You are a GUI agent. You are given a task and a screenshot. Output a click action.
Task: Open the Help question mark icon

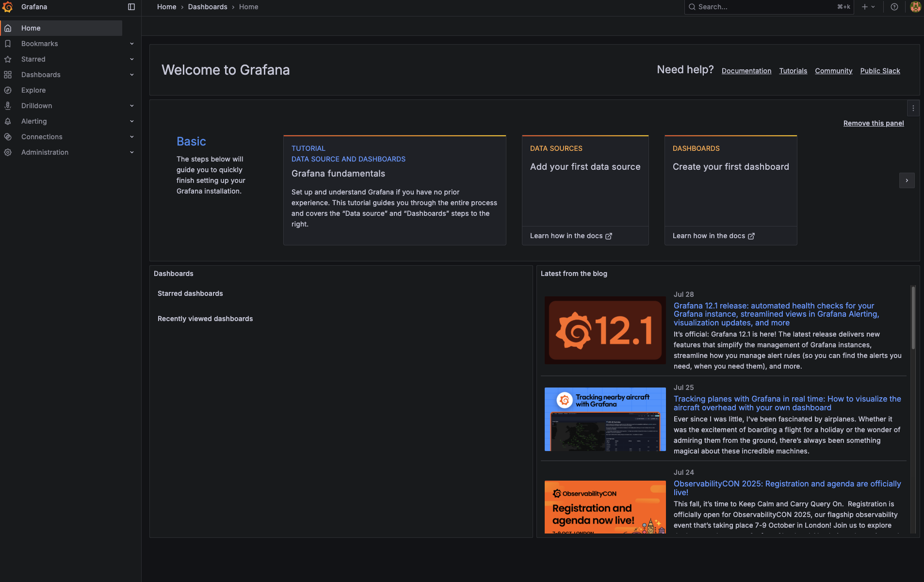(894, 7)
